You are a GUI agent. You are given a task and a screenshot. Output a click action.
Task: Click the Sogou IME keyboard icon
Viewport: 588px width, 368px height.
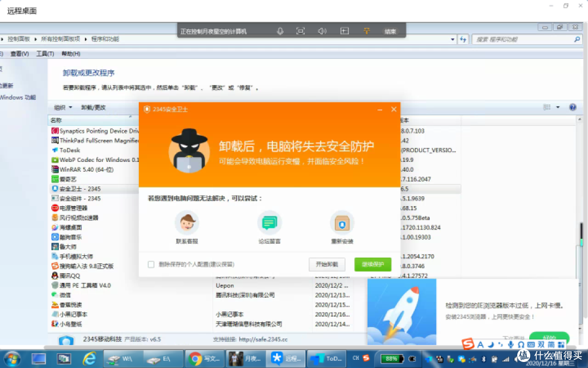pyautogui.click(x=531, y=345)
